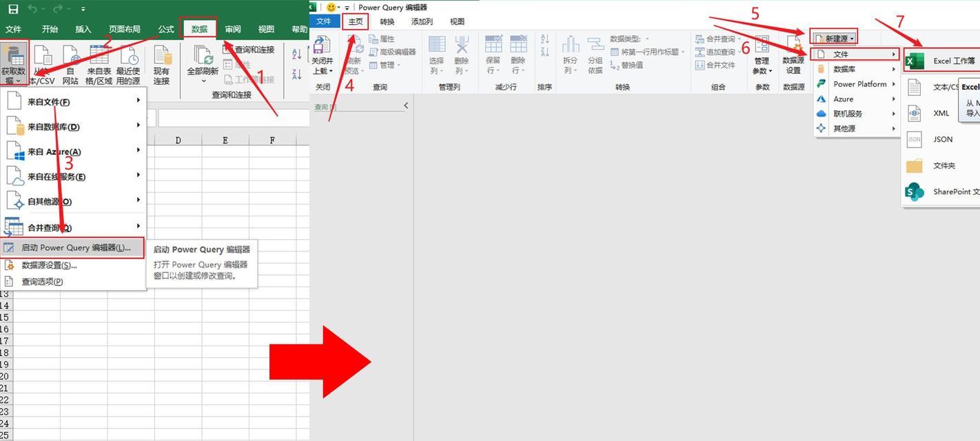
Task: Open the 合并查询 dropdown in 组合 group
Action: point(719,39)
